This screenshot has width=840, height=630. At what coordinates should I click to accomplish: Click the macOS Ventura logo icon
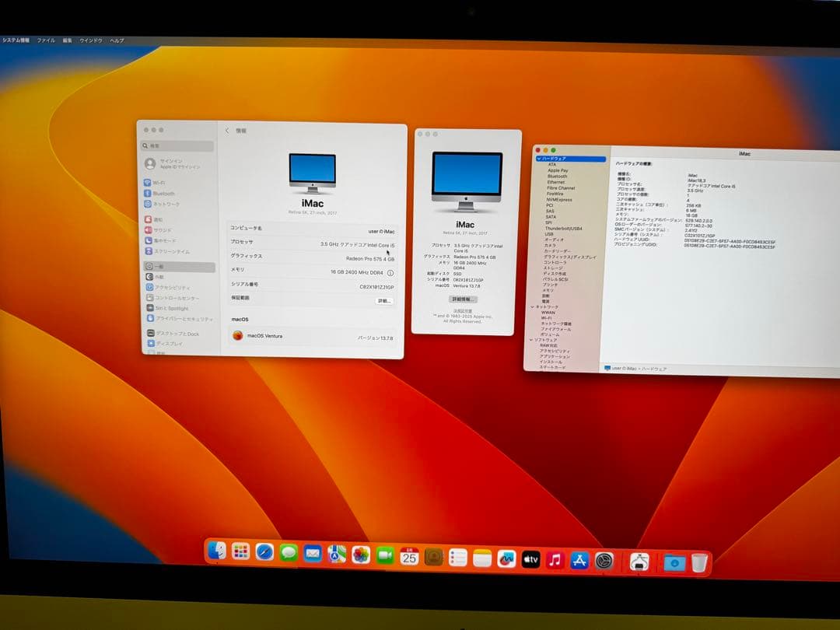(237, 335)
